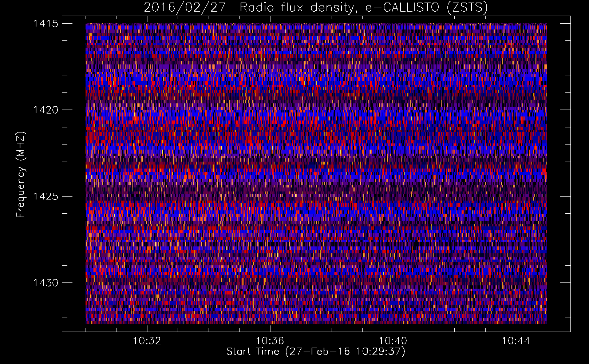This screenshot has height=364, width=589.
Task: Click the radio flux spectrogram image
Action: click(316, 174)
